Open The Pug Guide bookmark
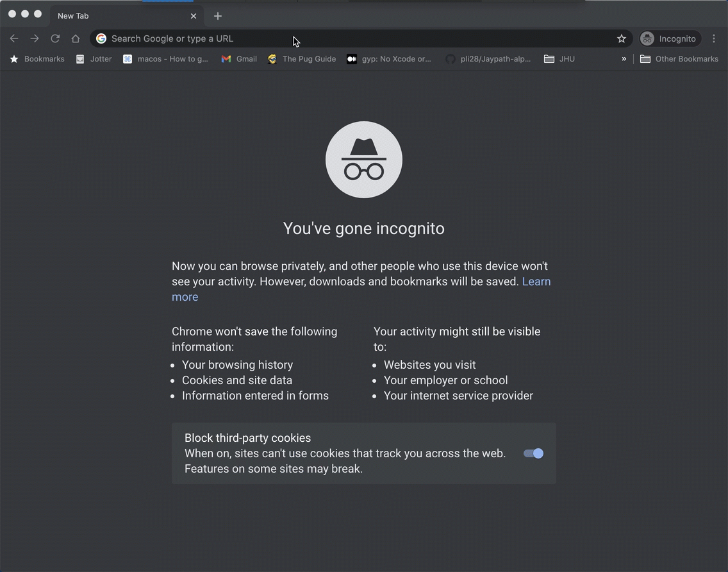728x572 pixels. click(302, 59)
